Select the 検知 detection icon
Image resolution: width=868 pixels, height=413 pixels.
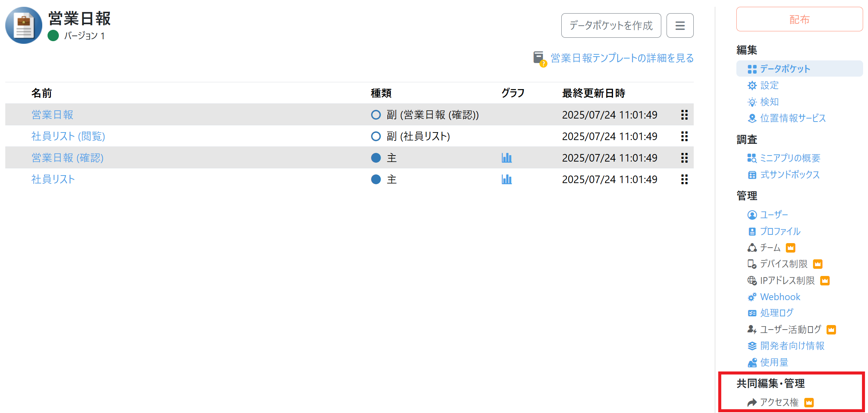point(752,102)
